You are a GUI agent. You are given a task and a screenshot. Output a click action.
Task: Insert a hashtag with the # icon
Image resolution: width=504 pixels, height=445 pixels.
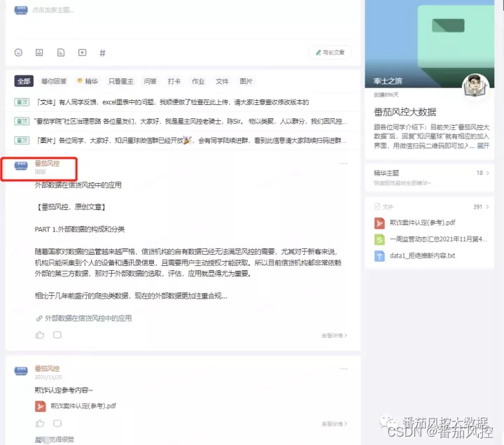(102, 52)
